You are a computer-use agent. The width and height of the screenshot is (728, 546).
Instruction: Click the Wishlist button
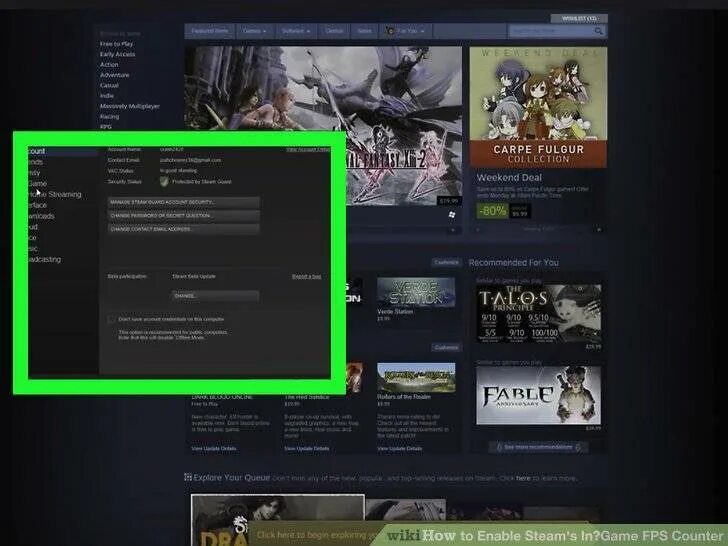click(x=579, y=19)
